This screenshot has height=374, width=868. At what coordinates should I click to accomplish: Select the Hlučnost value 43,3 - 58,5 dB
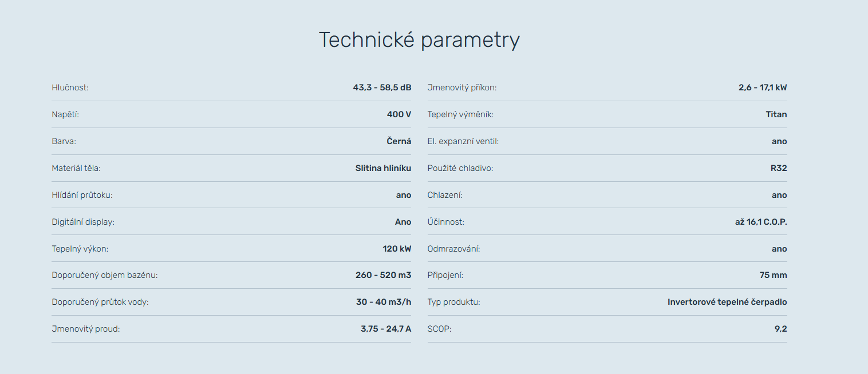tap(382, 87)
